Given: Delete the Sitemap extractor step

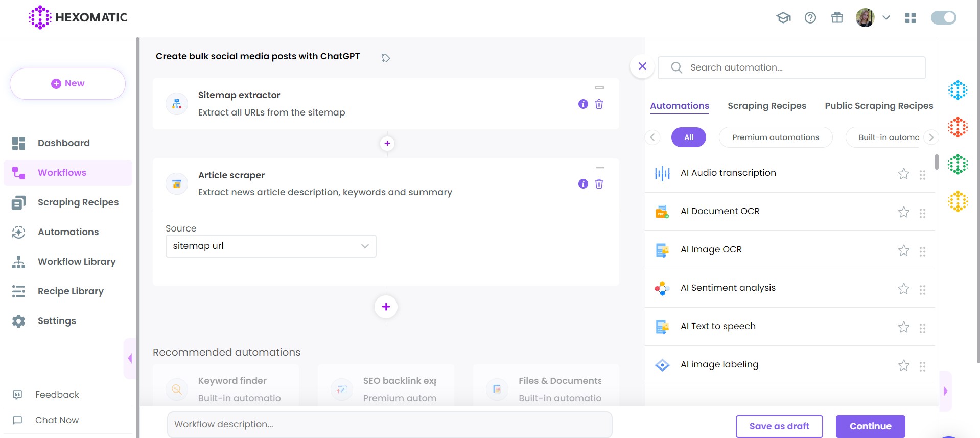Looking at the screenshot, I should pyautogui.click(x=599, y=104).
